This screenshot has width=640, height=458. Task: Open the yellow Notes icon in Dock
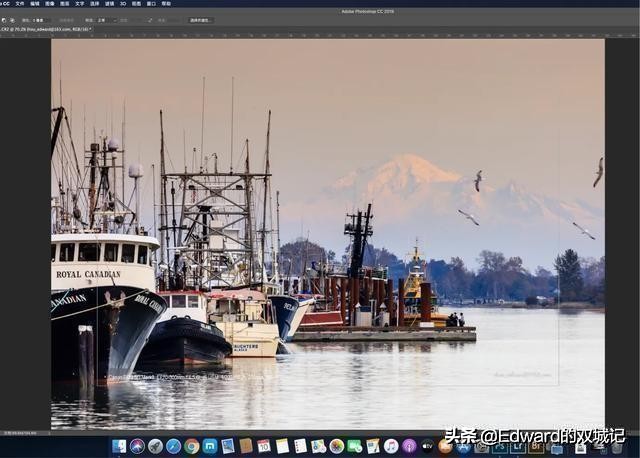point(282,446)
